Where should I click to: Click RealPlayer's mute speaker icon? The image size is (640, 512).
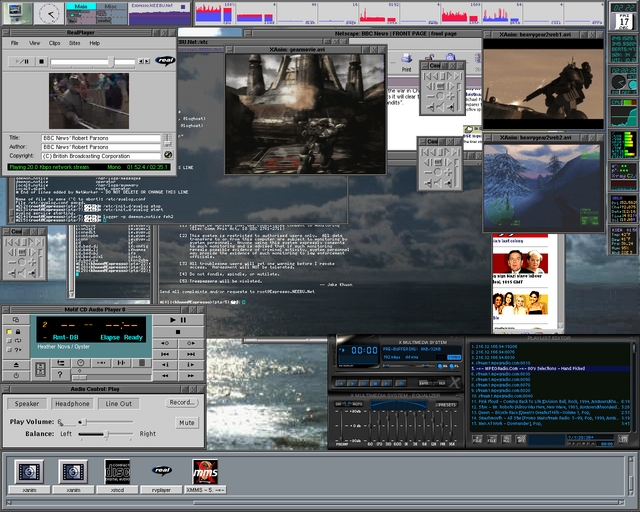(168, 155)
